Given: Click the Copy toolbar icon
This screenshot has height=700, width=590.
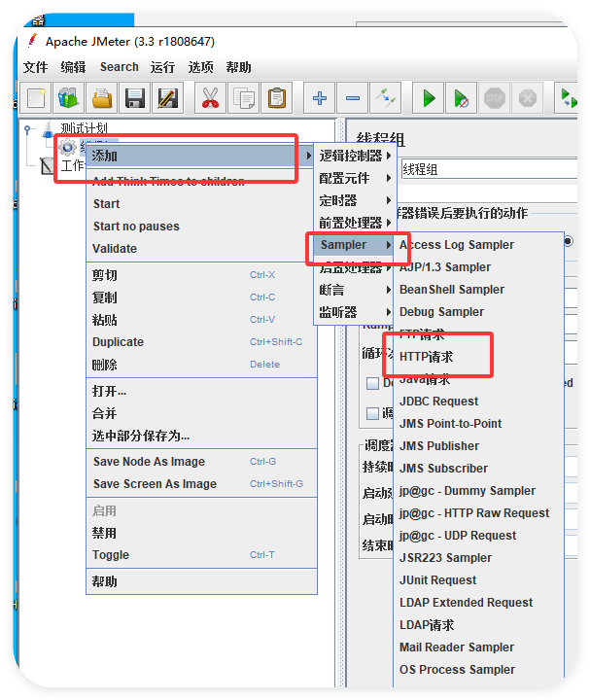Looking at the screenshot, I should [x=243, y=98].
